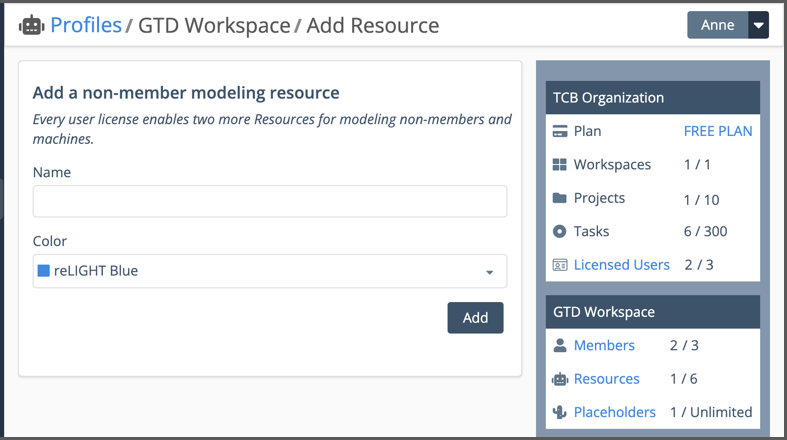This screenshot has width=787, height=440.
Task: Click the Projects folder icon
Action: point(560,198)
